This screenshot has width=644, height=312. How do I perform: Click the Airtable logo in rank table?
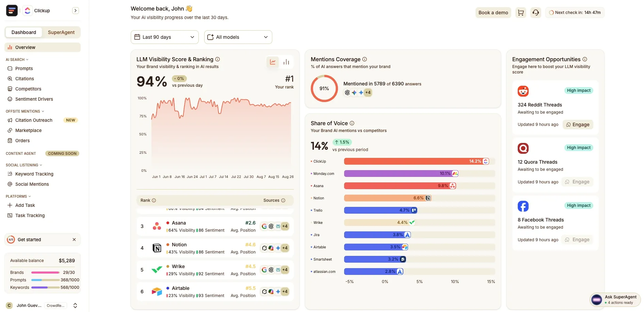[157, 292]
